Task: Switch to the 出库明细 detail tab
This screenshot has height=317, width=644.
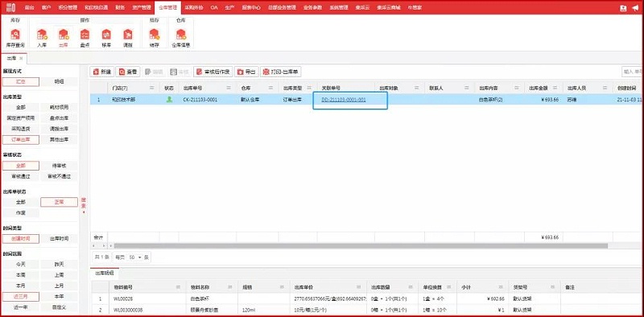Action: [x=105, y=273]
